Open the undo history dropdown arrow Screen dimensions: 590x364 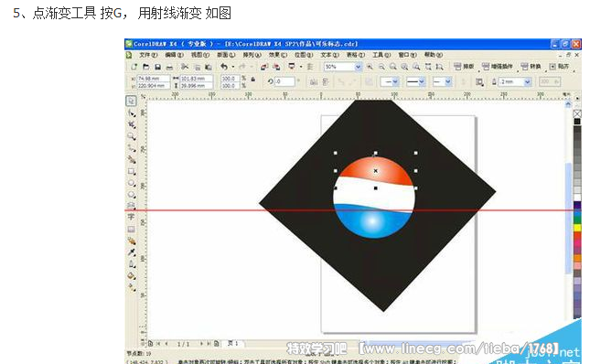pos(233,67)
